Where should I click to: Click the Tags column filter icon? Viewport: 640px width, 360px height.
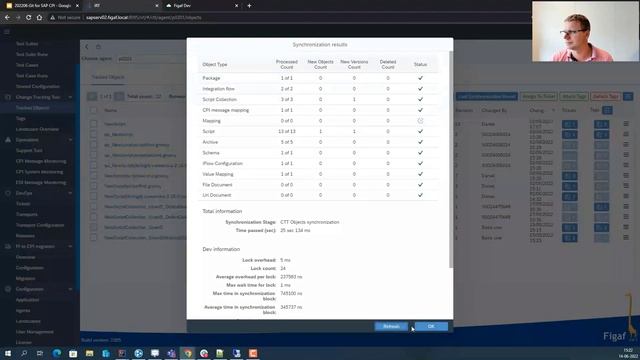[x=607, y=110]
